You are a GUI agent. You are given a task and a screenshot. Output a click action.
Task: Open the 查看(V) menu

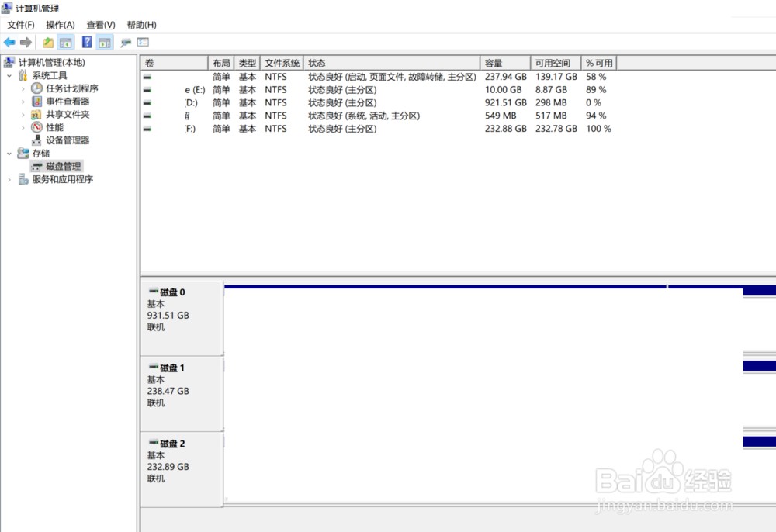coord(101,26)
